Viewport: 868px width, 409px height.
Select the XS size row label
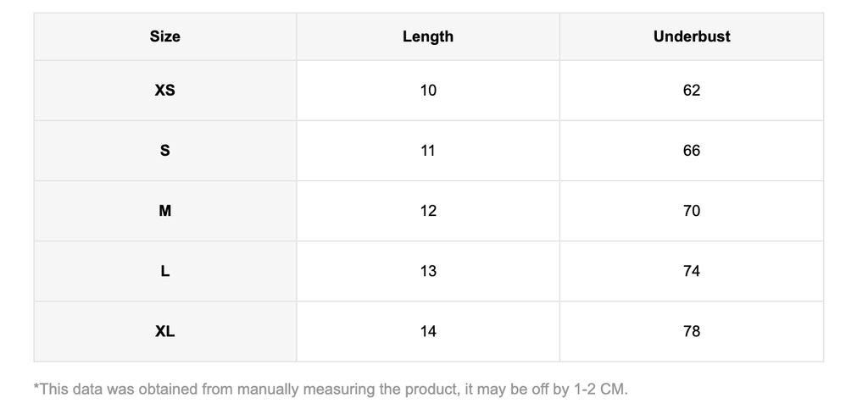pos(165,90)
